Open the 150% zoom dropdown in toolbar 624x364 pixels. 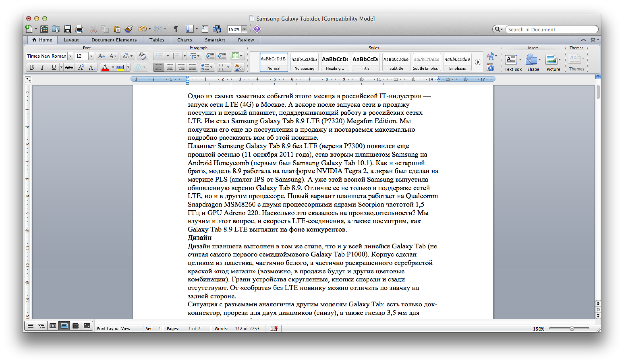[x=244, y=30]
